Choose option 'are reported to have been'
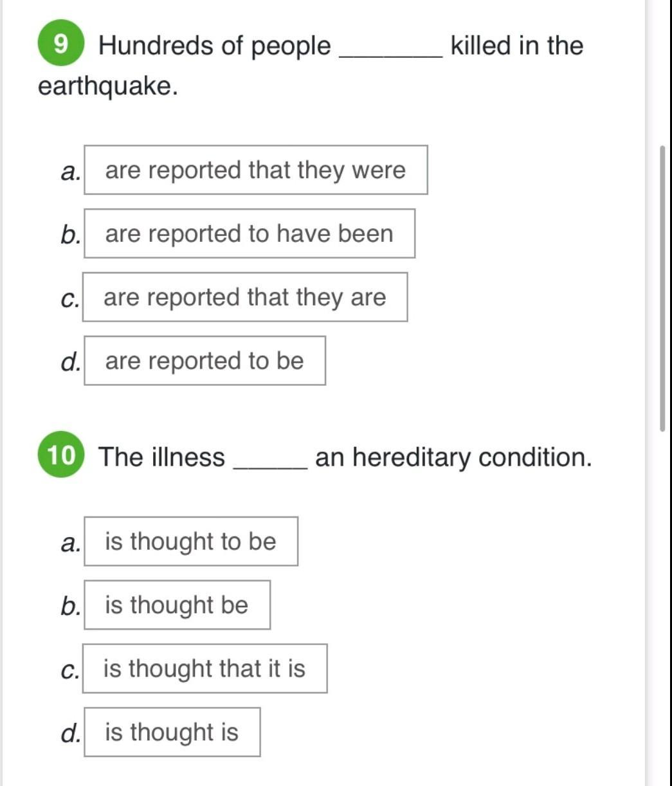This screenshot has width=672, height=786. tap(249, 234)
